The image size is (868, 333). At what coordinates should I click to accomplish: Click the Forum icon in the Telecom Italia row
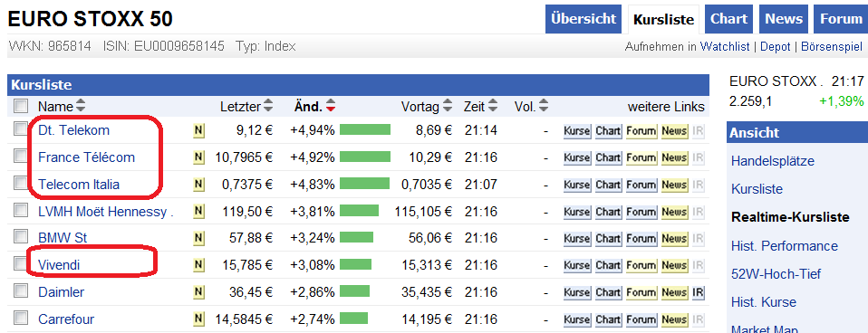point(641,185)
